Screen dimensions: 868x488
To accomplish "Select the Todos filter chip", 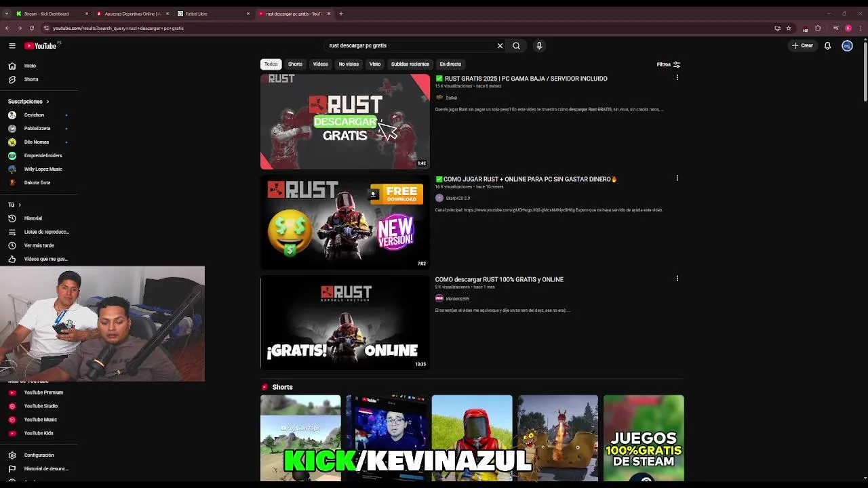I will point(271,64).
